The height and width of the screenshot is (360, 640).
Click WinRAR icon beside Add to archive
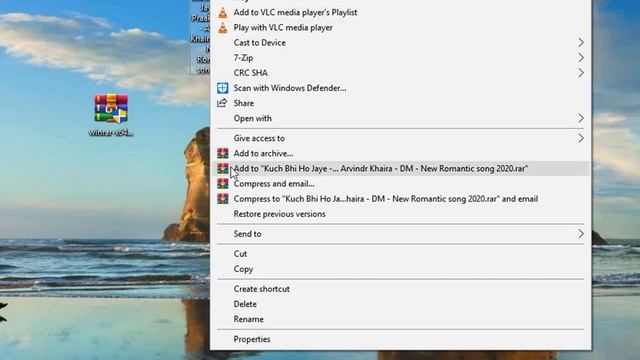(222, 153)
